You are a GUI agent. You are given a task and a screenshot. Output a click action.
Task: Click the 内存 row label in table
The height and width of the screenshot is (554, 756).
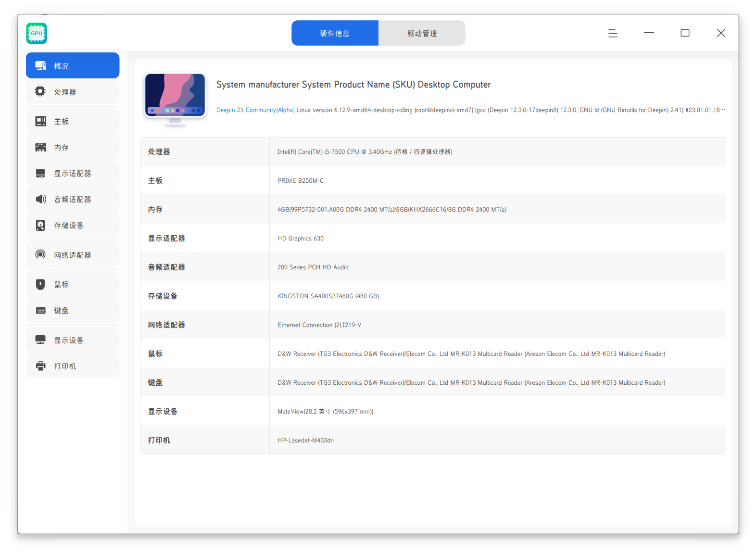(155, 209)
